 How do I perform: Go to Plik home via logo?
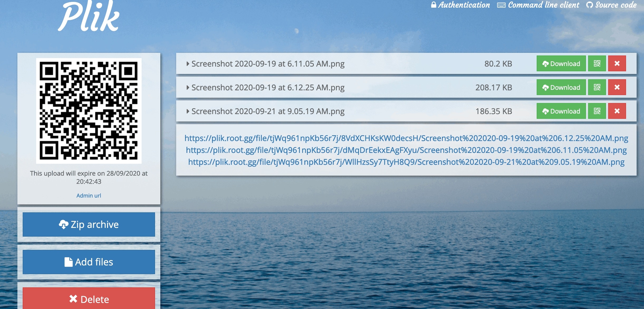point(89,16)
